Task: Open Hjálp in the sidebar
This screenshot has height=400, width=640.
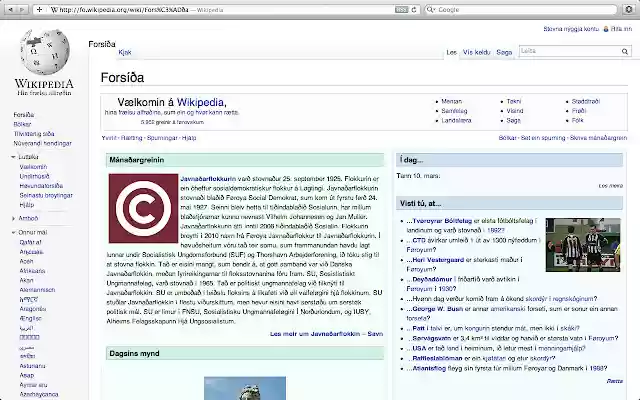Action: [27, 205]
